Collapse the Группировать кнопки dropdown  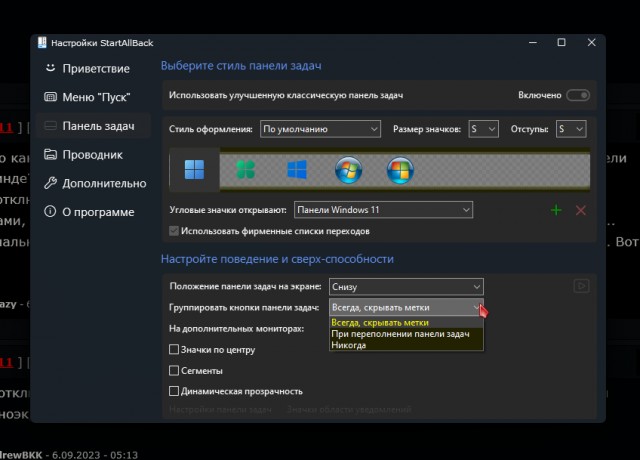click(x=406, y=307)
